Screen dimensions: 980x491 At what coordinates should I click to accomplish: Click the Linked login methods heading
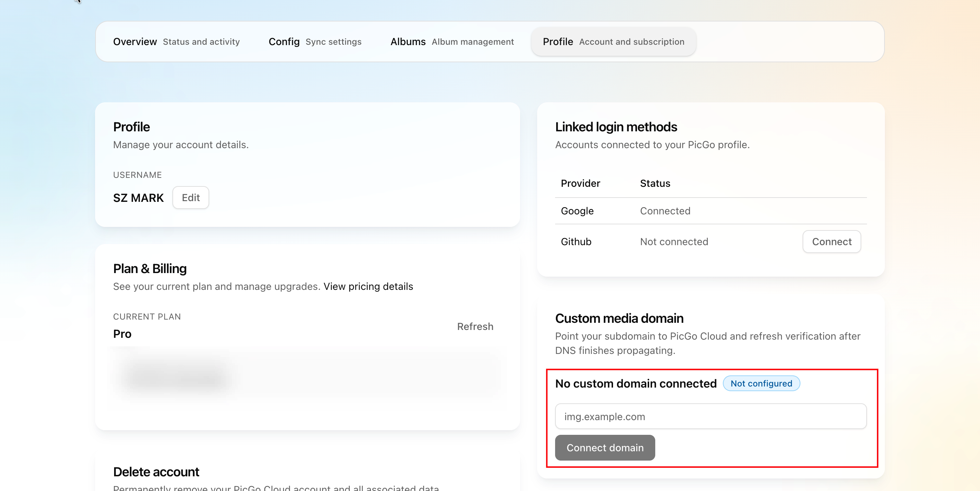[616, 127]
